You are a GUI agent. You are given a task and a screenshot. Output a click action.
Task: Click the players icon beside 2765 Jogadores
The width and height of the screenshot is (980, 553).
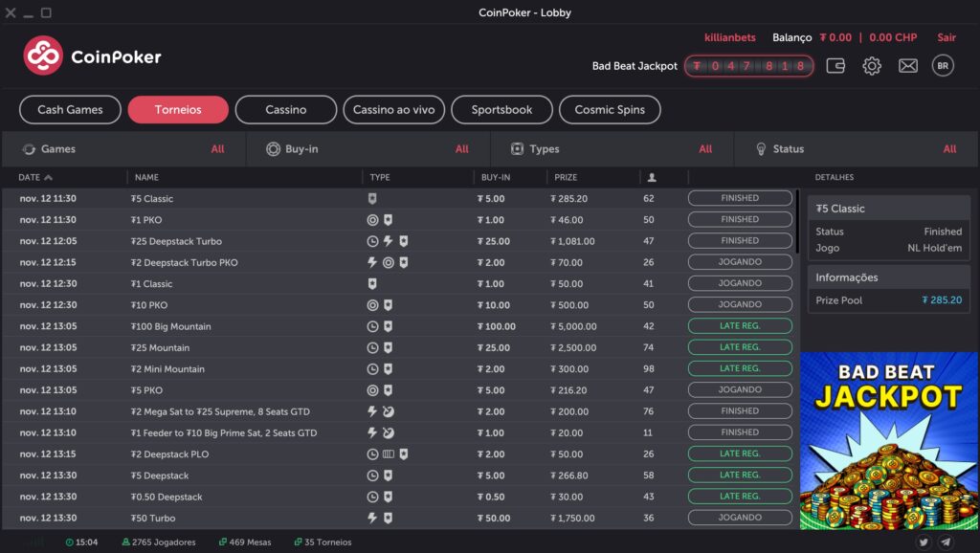coord(125,542)
